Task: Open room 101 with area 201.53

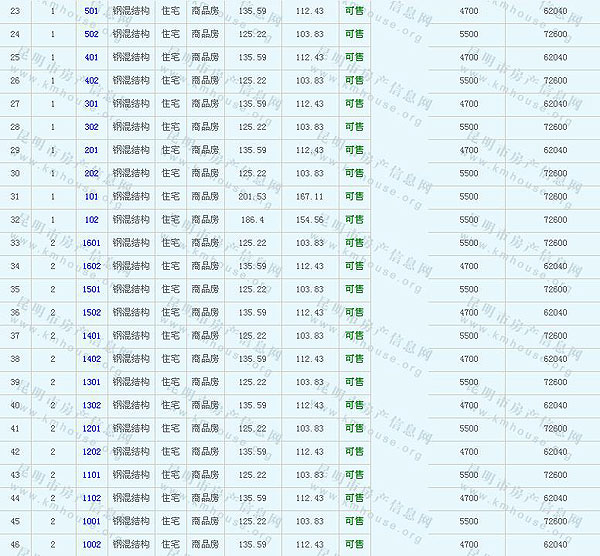Action: click(x=91, y=196)
